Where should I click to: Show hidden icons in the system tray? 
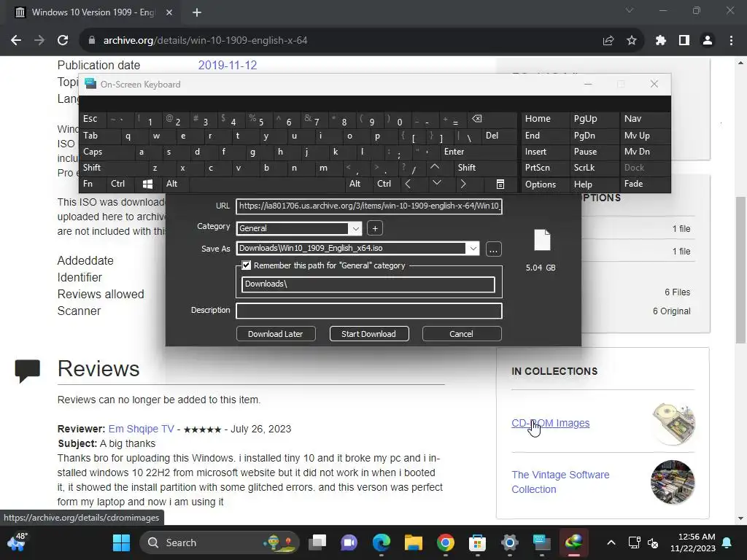click(611, 542)
